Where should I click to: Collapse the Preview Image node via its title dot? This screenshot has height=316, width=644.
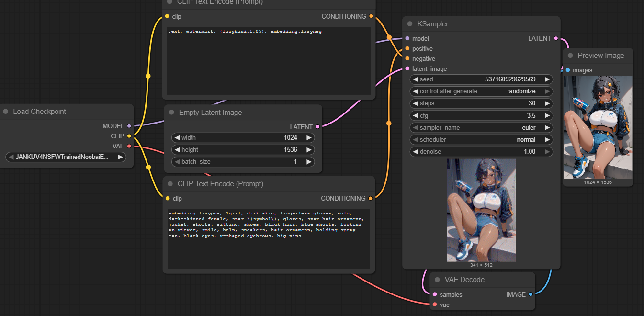tap(570, 56)
